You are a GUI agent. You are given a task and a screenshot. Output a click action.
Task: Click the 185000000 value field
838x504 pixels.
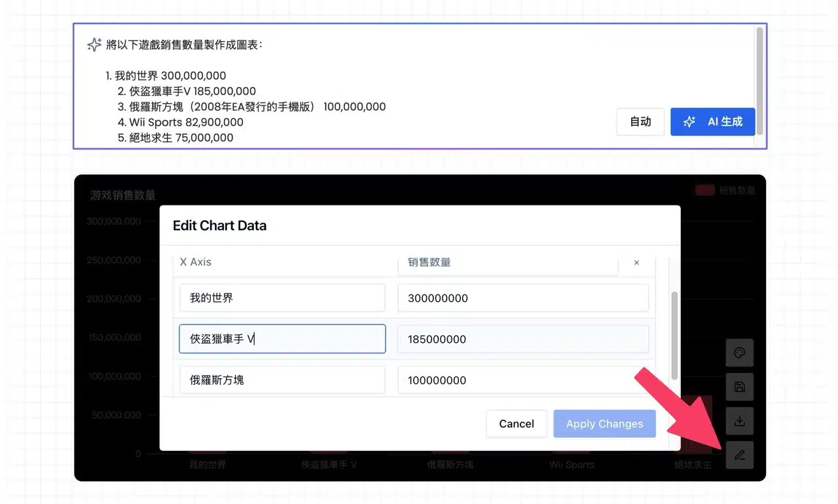522,339
